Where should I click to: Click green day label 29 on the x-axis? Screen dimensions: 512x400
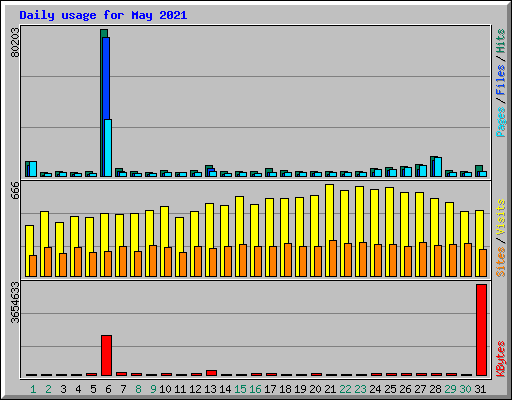450,389
